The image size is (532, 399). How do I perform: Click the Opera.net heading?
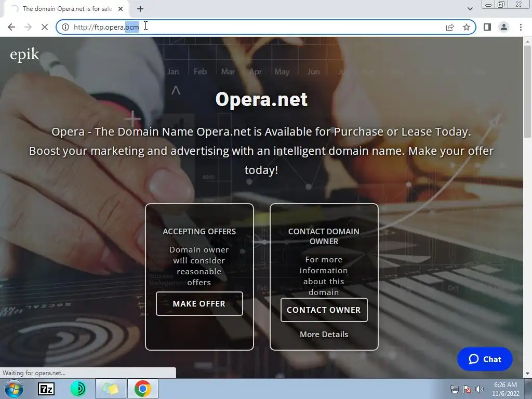(x=261, y=99)
